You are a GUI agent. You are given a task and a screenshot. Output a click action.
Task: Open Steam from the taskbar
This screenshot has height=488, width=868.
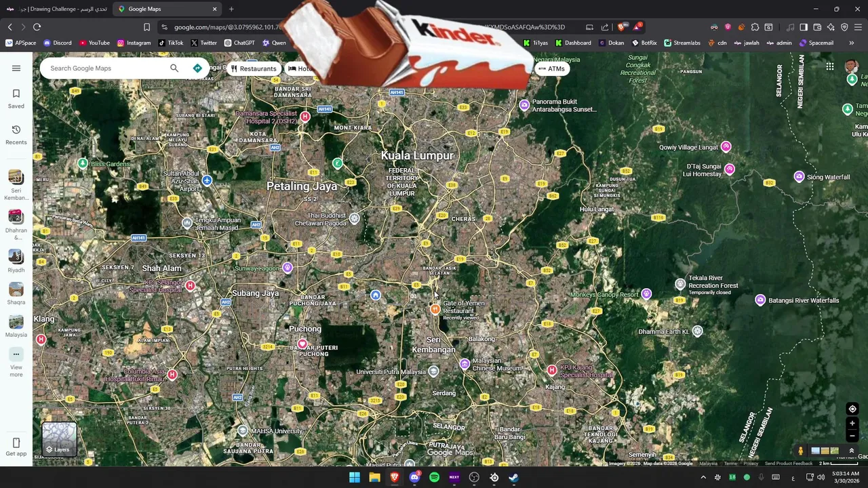coord(514,477)
